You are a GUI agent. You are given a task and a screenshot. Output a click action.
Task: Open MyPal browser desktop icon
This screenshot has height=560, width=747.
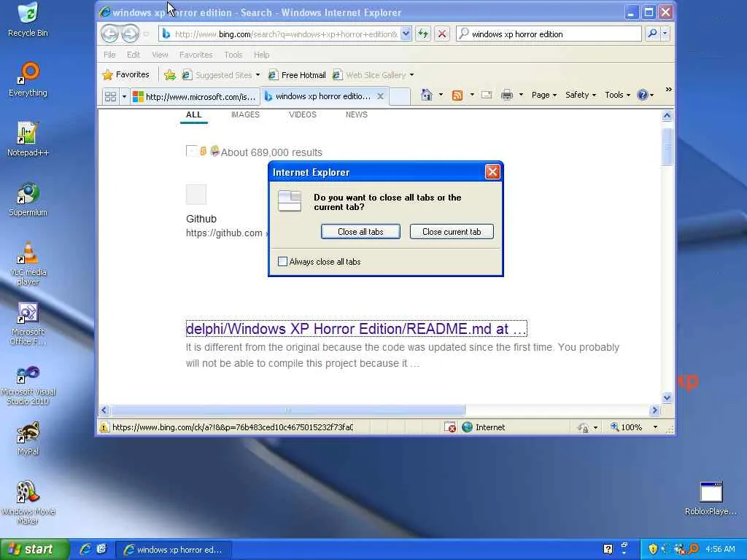[28, 438]
